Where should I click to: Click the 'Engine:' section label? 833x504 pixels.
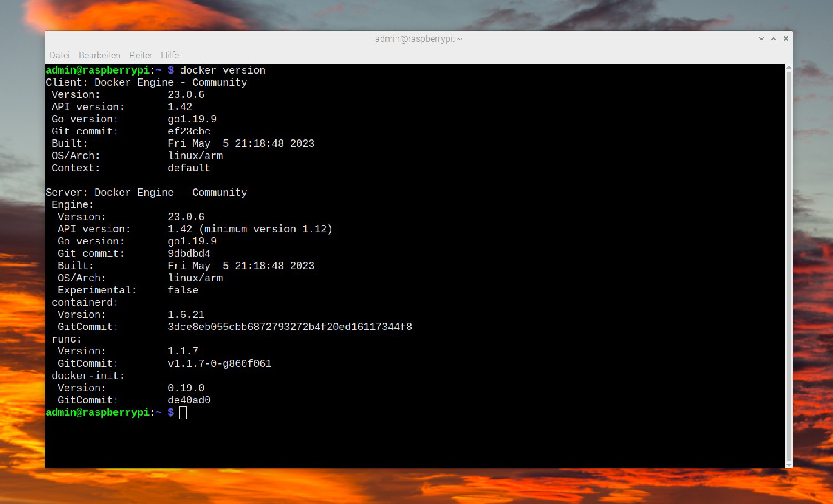pyautogui.click(x=73, y=205)
